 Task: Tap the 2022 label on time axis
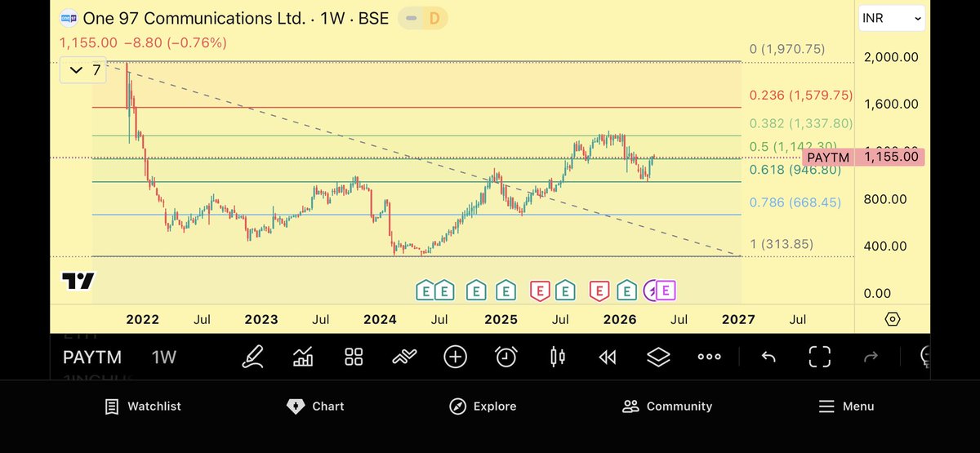click(142, 320)
